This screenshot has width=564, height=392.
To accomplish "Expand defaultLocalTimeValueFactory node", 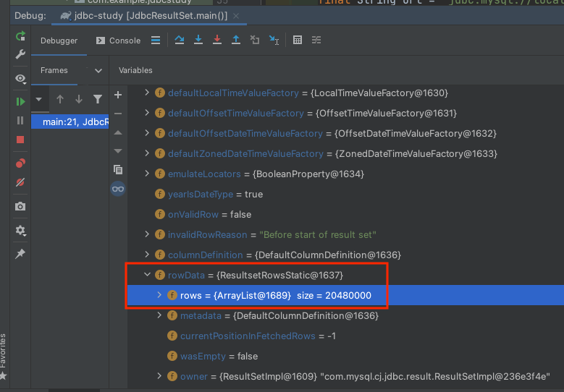I will pos(147,93).
